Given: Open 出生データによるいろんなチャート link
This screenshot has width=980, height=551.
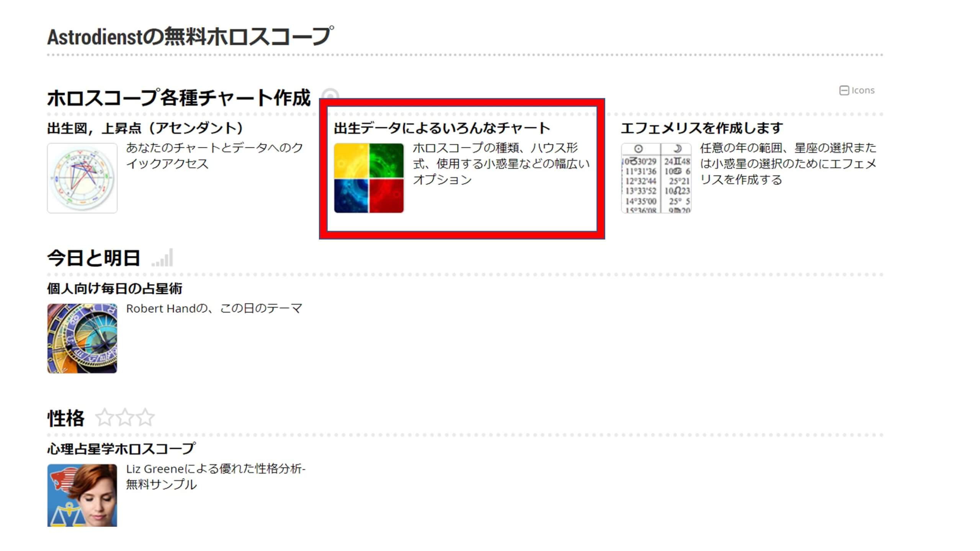Looking at the screenshot, I should [x=442, y=128].
